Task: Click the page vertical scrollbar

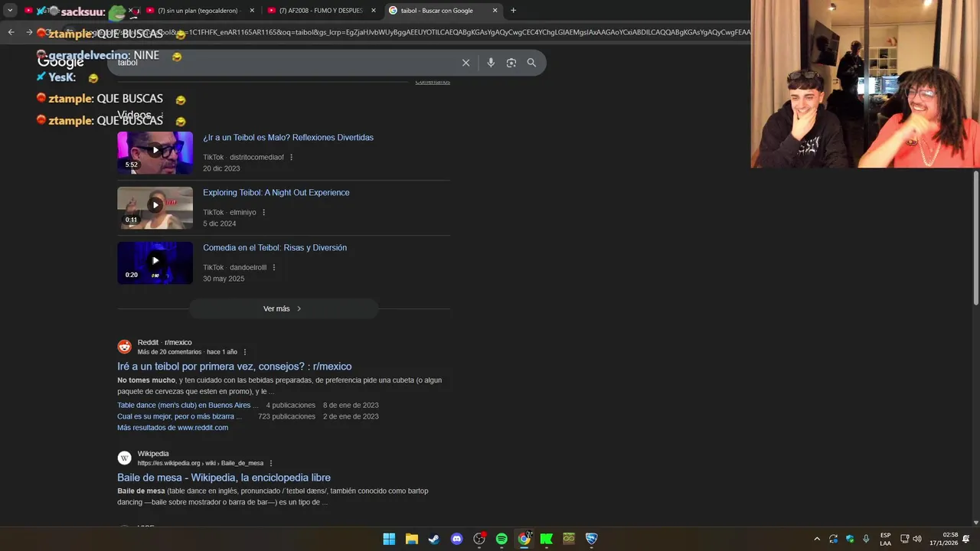Action: pyautogui.click(x=976, y=237)
